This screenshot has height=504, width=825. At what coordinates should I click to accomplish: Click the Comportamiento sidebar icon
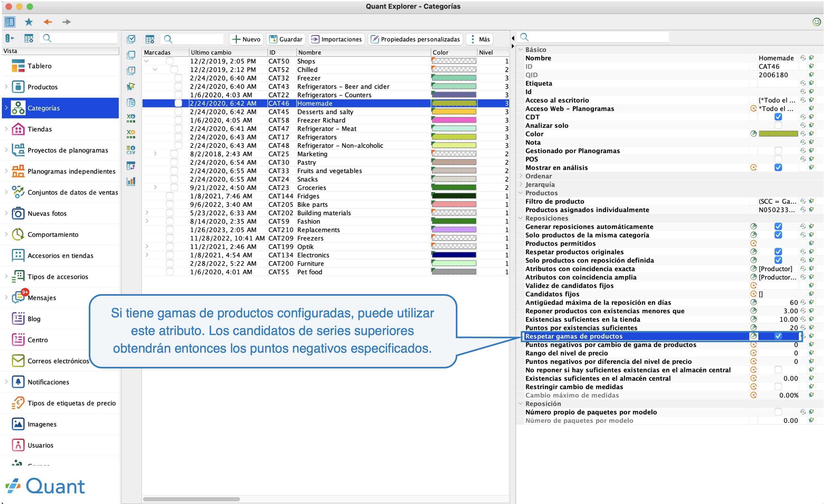click(x=18, y=234)
